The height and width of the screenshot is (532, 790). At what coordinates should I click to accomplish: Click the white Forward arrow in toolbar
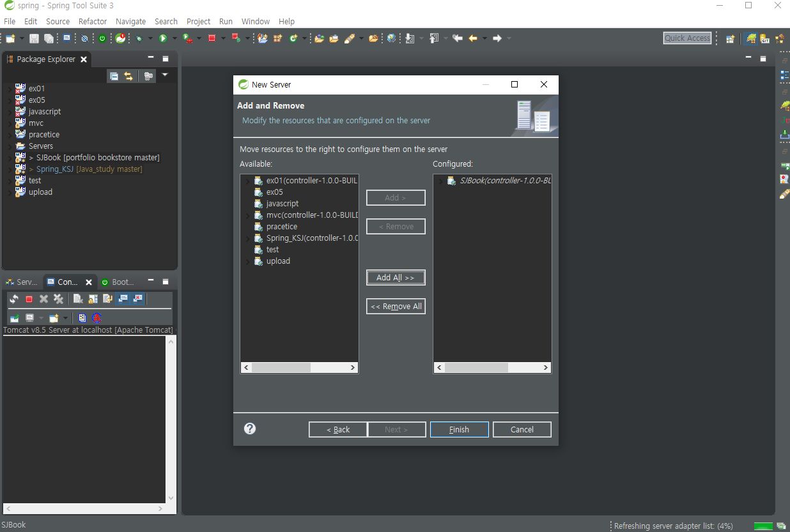(497, 38)
